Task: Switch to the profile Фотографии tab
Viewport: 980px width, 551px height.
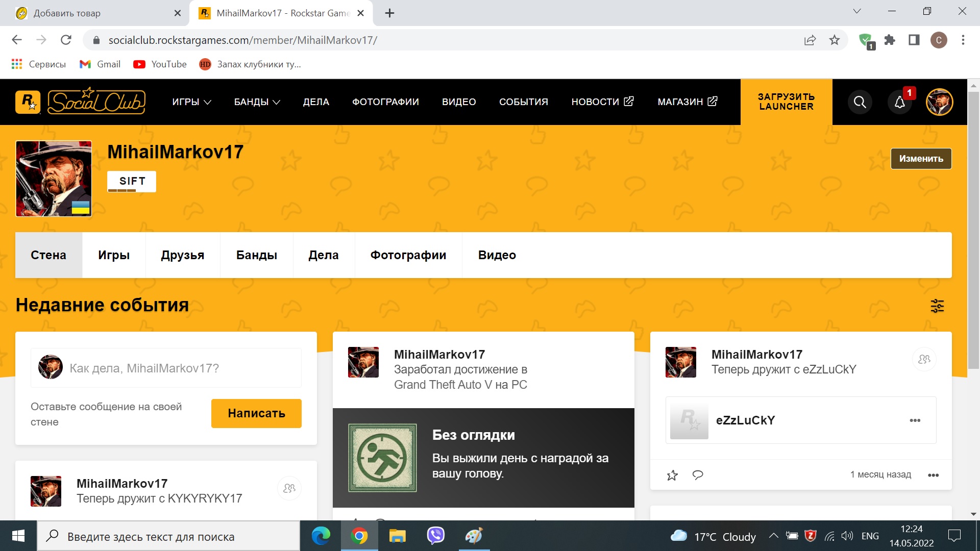Action: click(x=408, y=255)
